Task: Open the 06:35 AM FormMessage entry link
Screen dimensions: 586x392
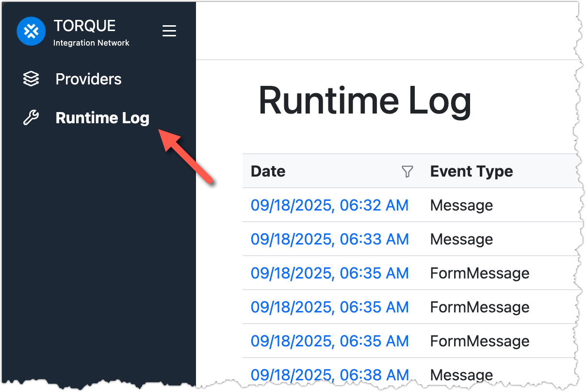Action: tap(329, 273)
